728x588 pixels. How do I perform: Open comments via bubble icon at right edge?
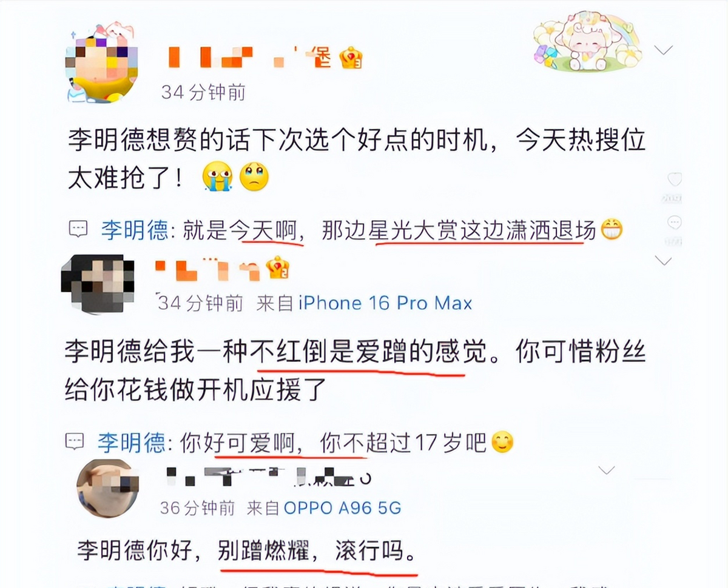point(674,223)
